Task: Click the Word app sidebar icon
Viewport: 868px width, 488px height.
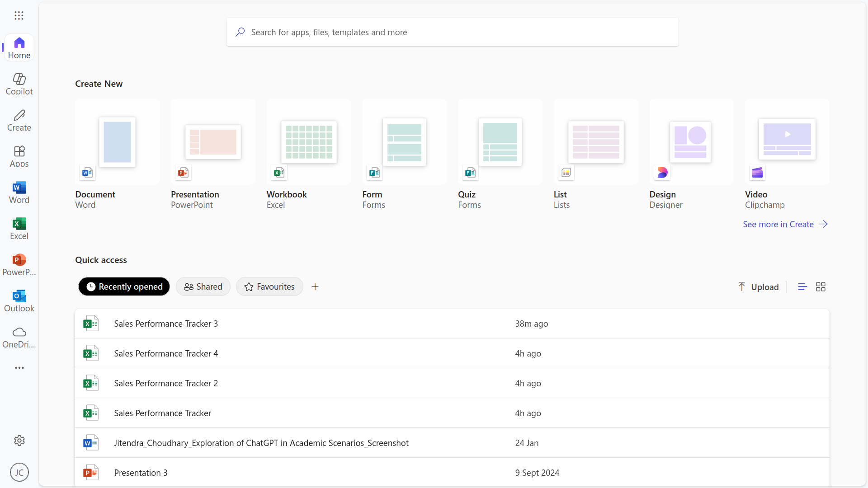Action: (x=19, y=192)
